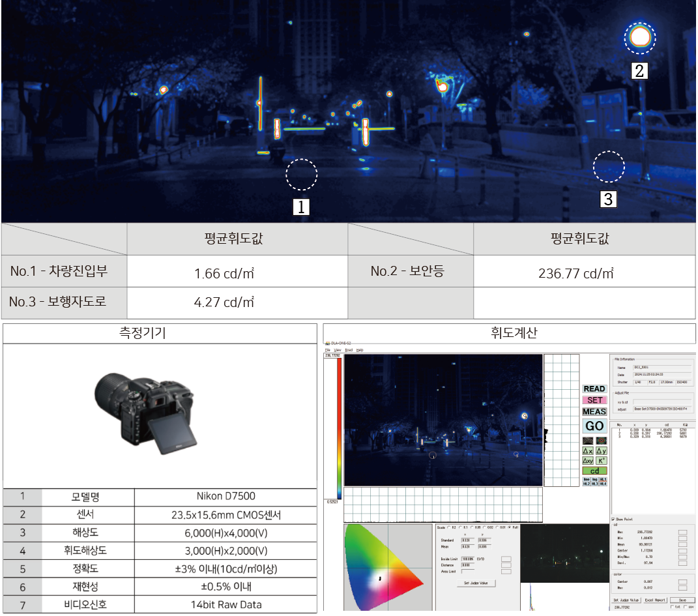The image size is (698, 616).
Task: Select Scale 0.01 radio button
Action: (497, 527)
